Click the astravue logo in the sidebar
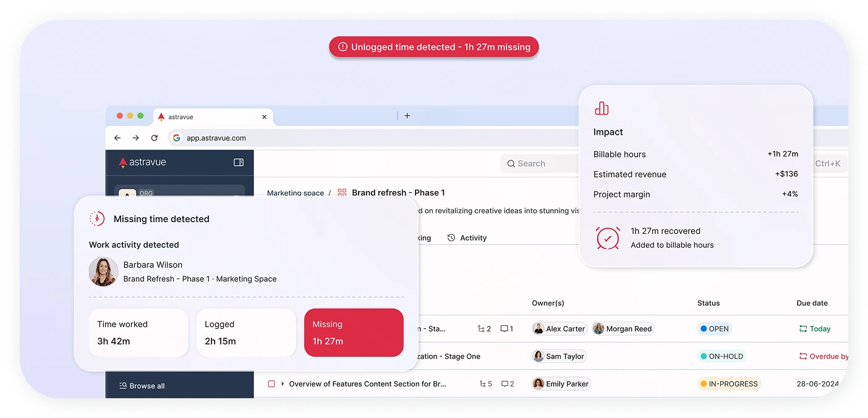This screenshot has height=418, width=868. click(142, 163)
